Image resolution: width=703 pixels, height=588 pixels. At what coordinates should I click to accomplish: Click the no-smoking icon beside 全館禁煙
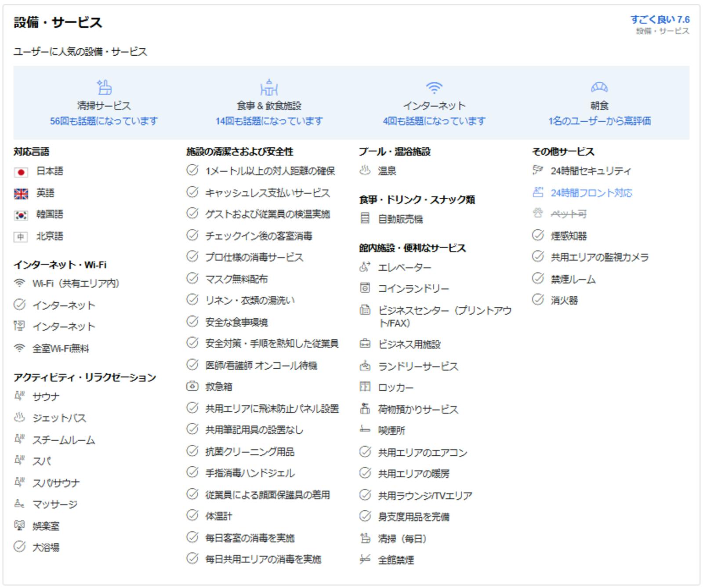point(365,559)
